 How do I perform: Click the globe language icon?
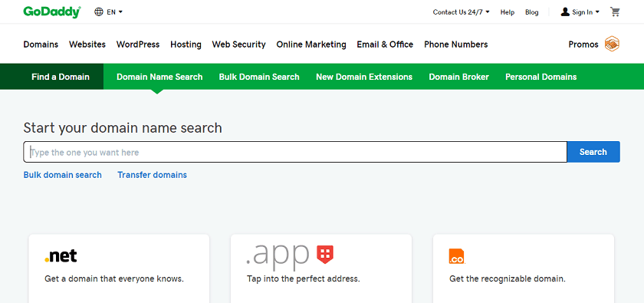point(99,12)
